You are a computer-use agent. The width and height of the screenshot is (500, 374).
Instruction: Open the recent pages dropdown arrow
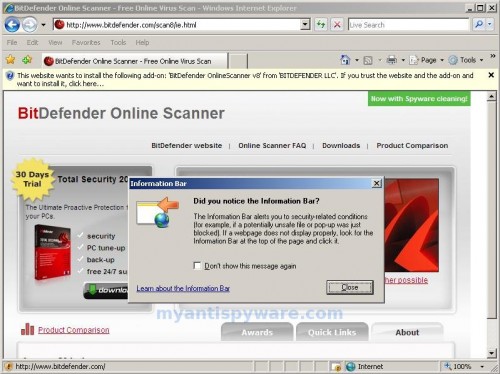click(x=43, y=25)
